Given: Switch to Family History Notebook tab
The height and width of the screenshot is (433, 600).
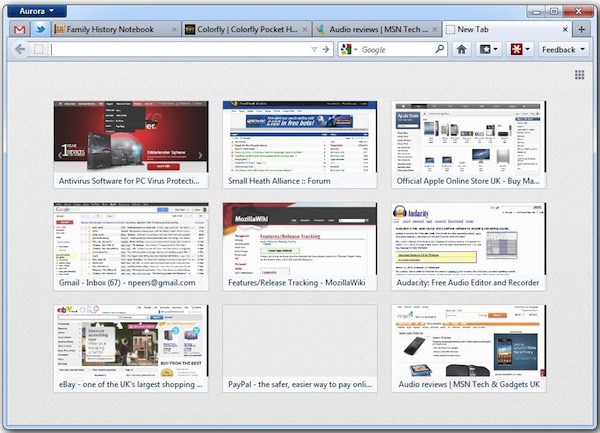Looking at the screenshot, I should [110, 29].
